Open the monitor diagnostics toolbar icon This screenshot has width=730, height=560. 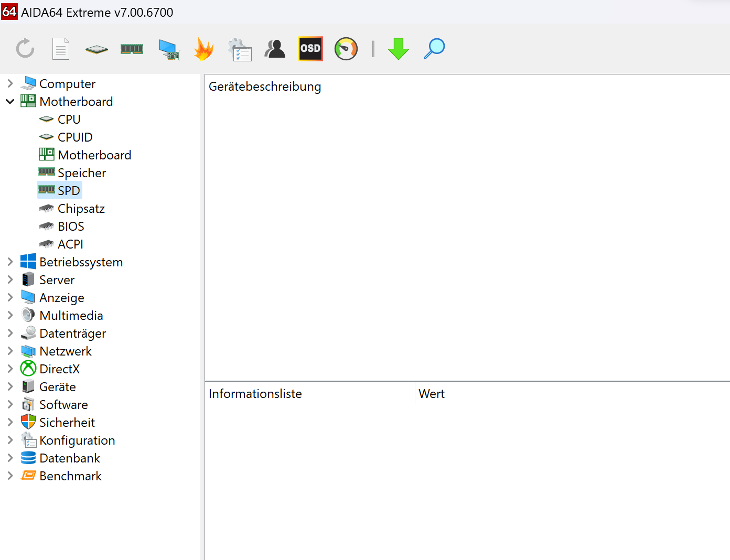169,49
